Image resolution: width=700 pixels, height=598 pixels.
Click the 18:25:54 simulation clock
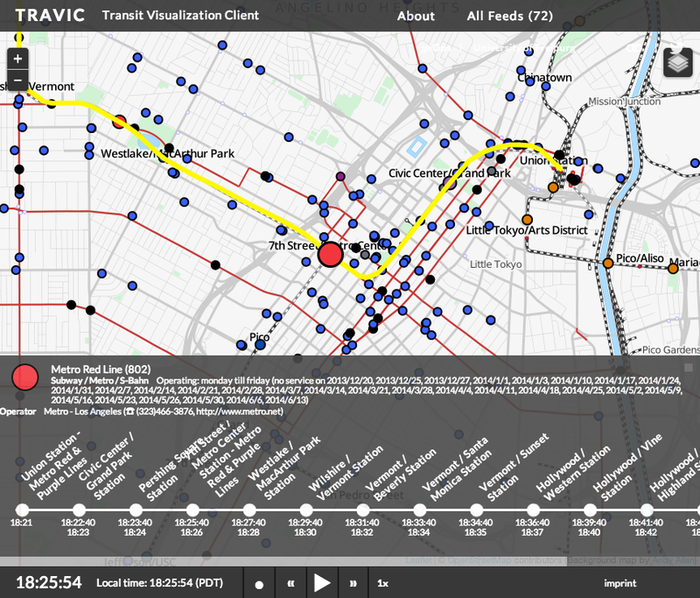pos(49,582)
